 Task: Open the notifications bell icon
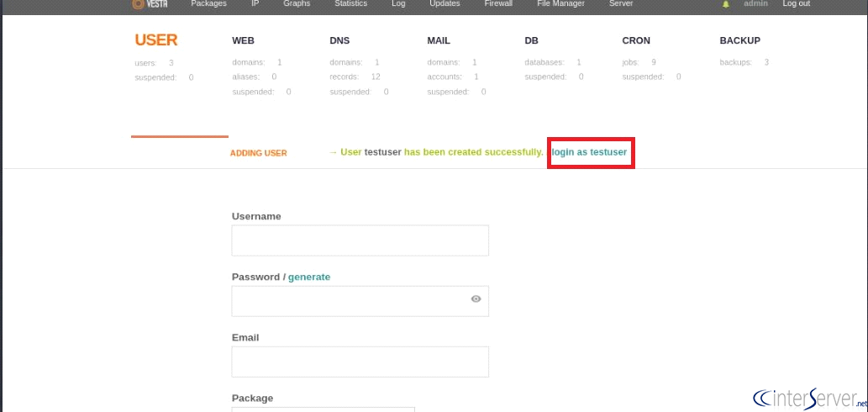pyautogui.click(x=726, y=4)
